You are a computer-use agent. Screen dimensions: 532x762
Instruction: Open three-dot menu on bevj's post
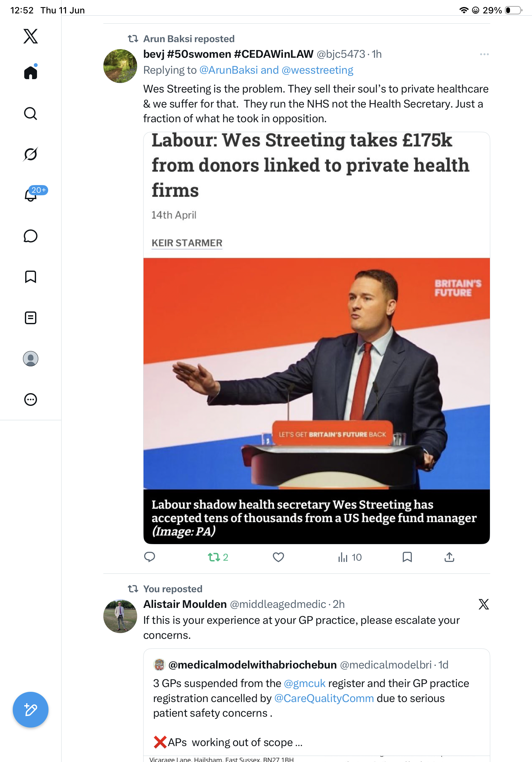484,54
